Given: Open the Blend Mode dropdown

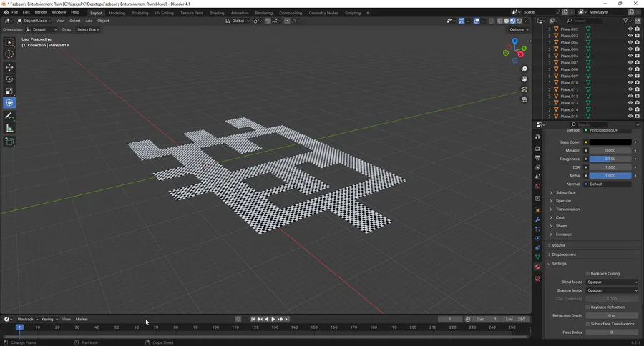Looking at the screenshot, I should point(612,282).
